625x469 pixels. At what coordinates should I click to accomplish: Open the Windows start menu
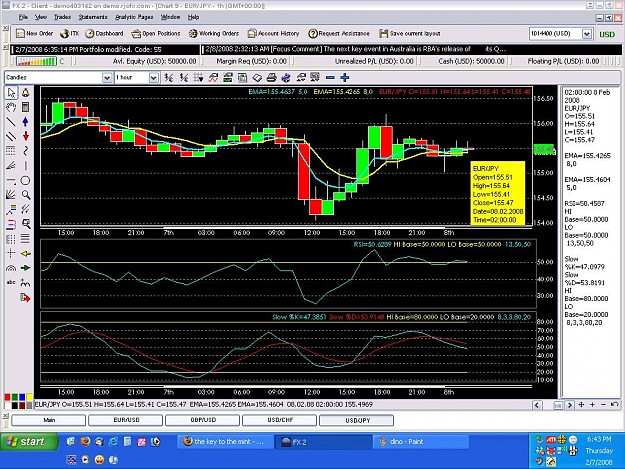(x=29, y=442)
